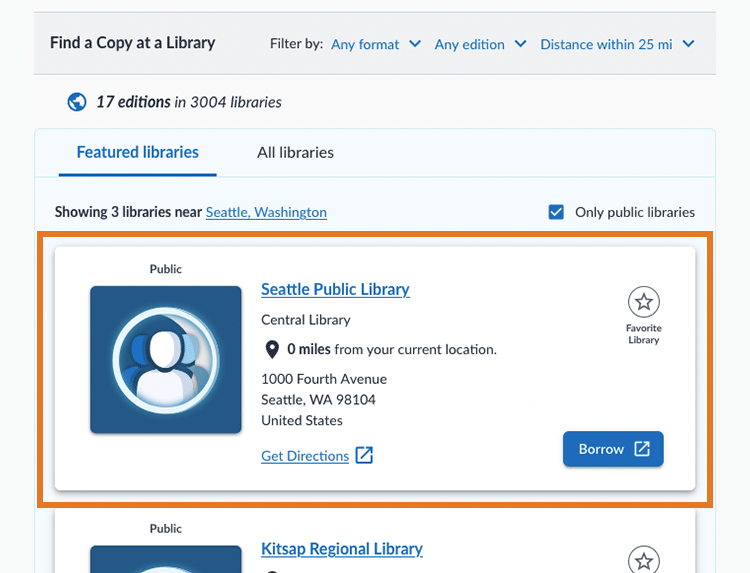
Task: Toggle the Only public libraries checkbox
Action: (x=556, y=212)
